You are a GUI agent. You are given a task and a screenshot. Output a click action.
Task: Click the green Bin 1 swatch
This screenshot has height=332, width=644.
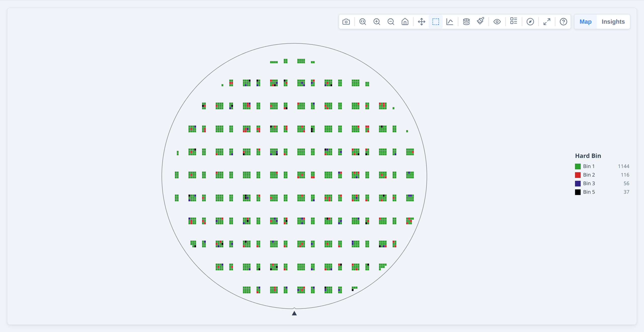pyautogui.click(x=578, y=166)
